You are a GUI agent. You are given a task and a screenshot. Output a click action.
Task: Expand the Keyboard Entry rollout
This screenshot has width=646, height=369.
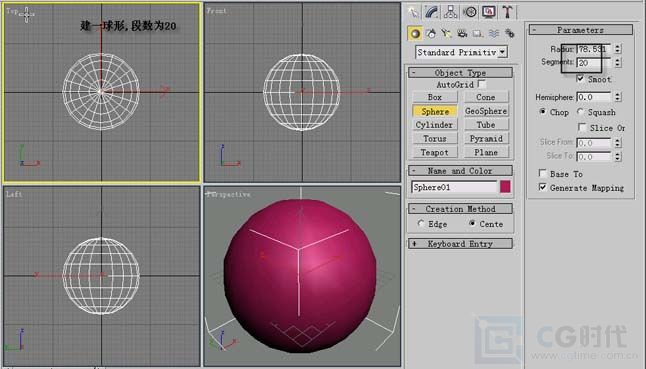coord(460,244)
